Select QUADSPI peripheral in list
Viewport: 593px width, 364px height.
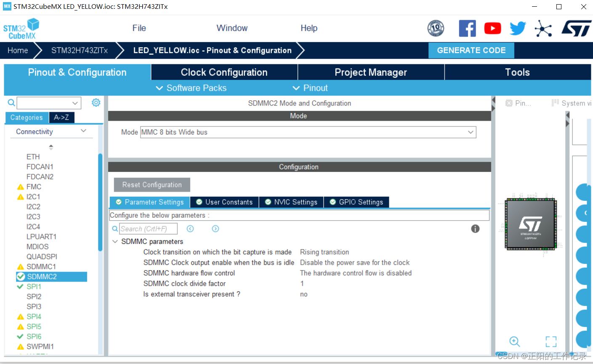tap(42, 257)
